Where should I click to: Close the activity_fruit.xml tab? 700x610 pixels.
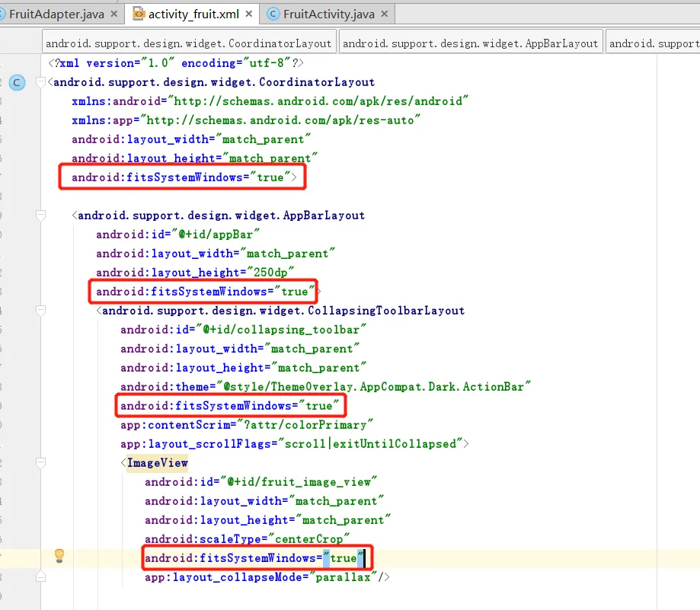[x=249, y=14]
